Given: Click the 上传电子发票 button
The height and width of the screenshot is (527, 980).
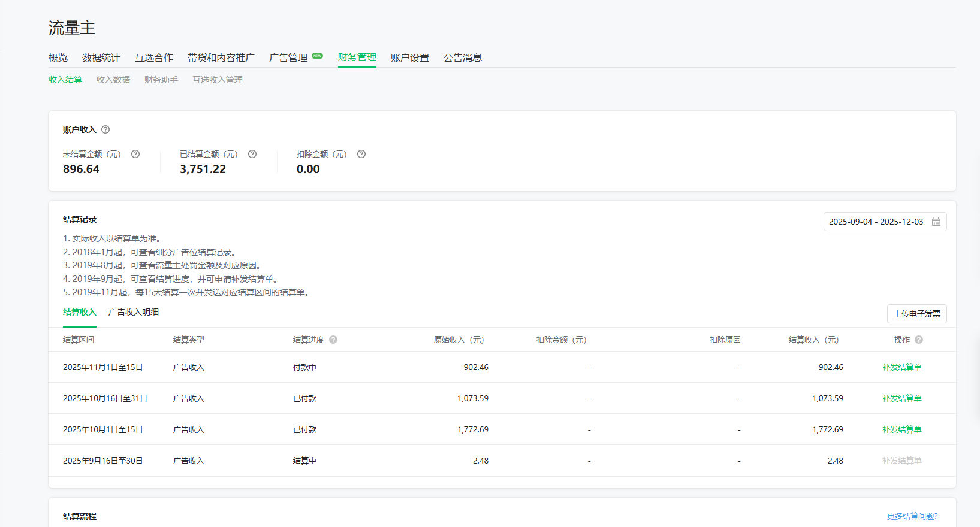Looking at the screenshot, I should coord(916,314).
